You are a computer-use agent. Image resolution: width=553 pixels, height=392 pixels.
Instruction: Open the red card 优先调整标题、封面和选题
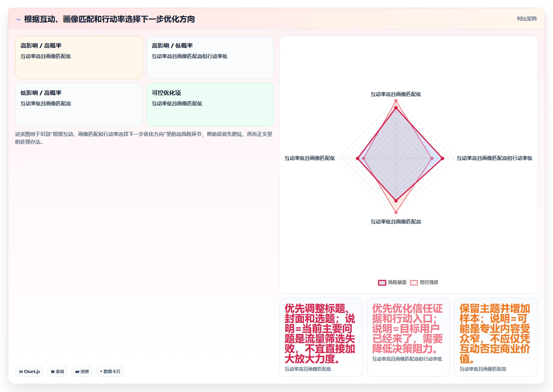321,337
